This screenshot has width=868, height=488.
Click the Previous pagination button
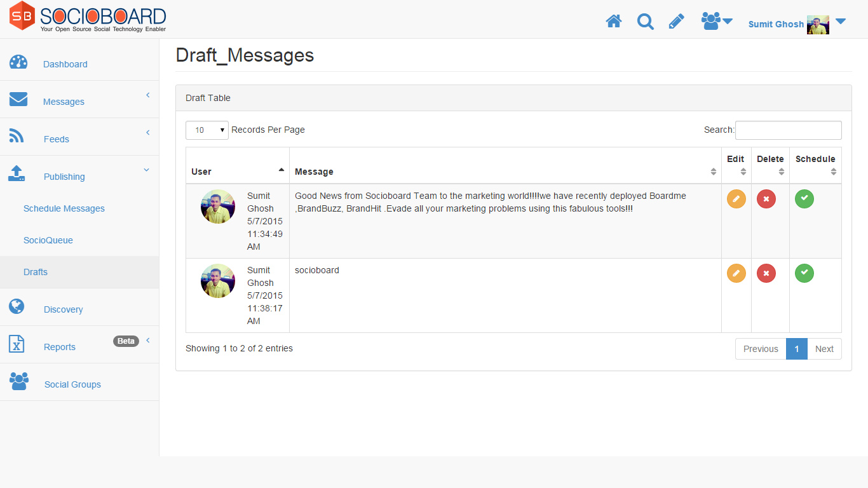coord(761,349)
